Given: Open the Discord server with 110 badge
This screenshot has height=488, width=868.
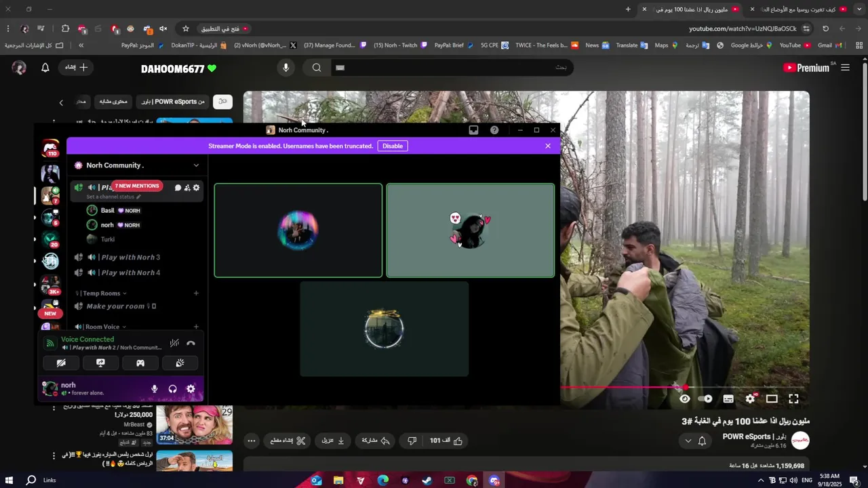Looking at the screenshot, I should tap(50, 148).
